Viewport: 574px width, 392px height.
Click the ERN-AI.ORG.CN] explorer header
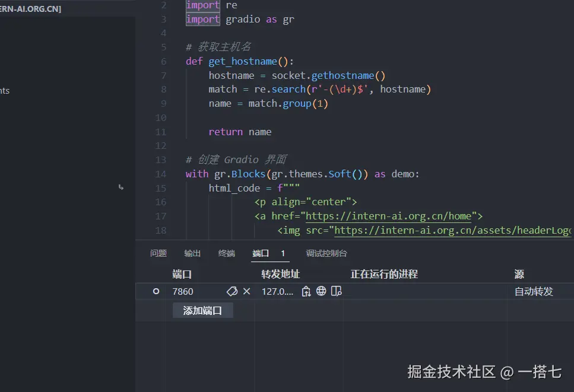[x=31, y=9]
